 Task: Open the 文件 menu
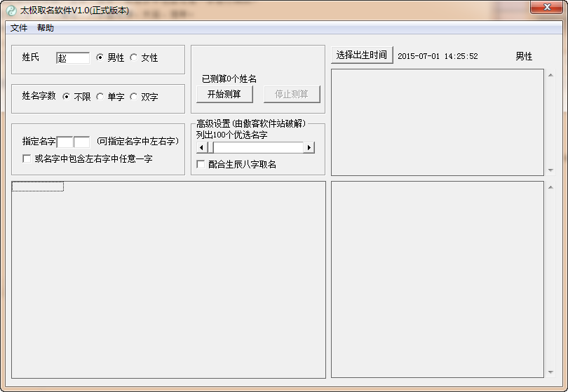(19, 28)
